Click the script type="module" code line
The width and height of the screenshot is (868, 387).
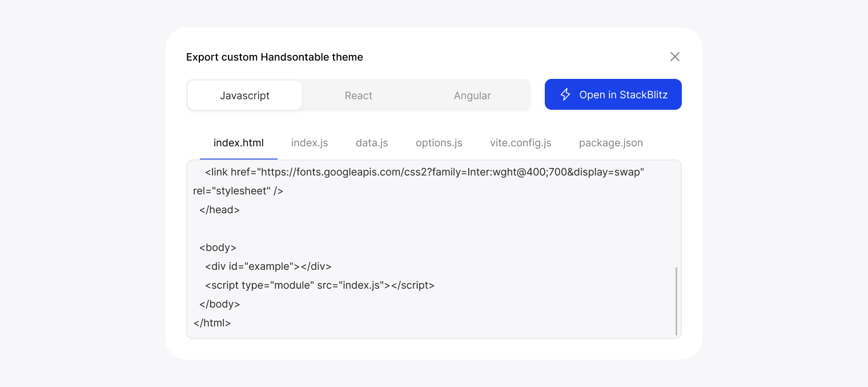(319, 285)
